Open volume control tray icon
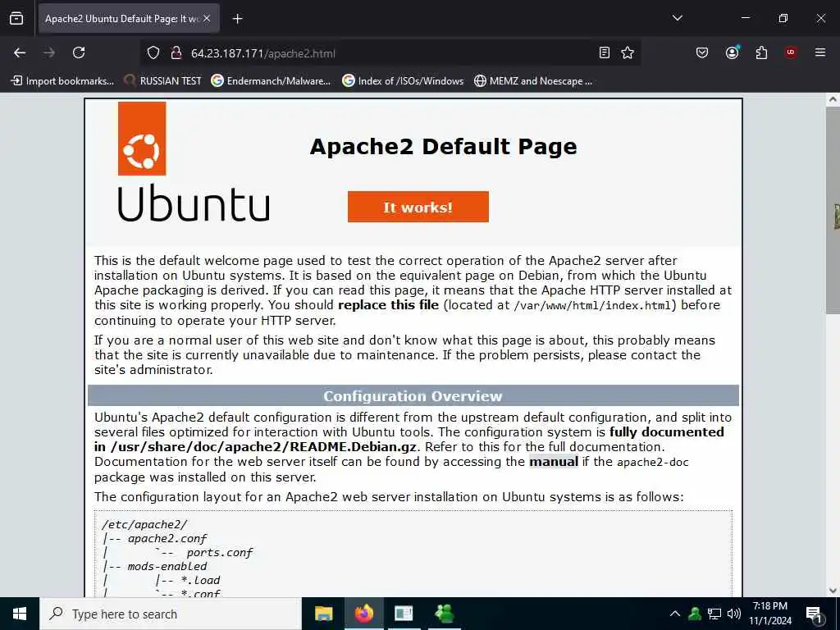Screen dimensions: 840x630 [x=734, y=614]
